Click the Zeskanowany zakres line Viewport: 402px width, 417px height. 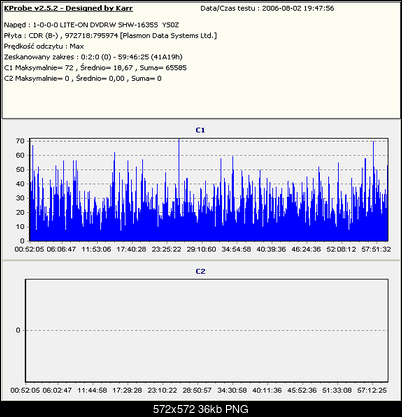pyautogui.click(x=93, y=57)
